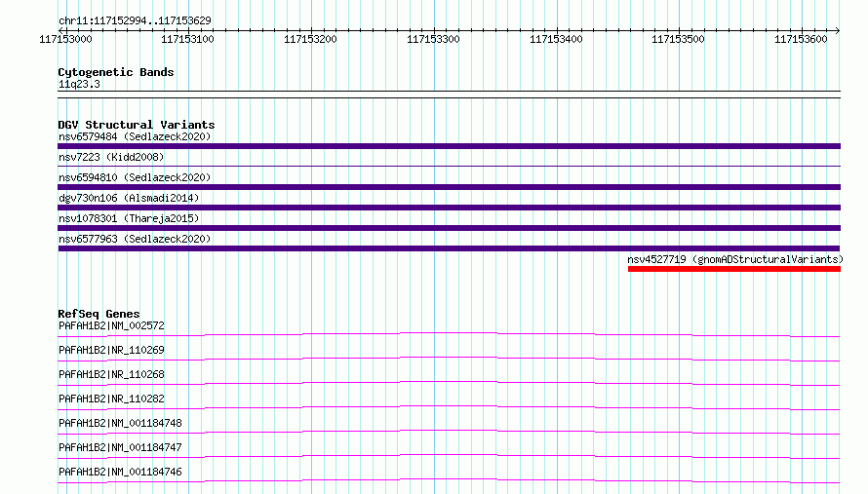The height and width of the screenshot is (494, 868).
Task: Click the chr11:117152994..117153629 coordinate label
Action: tap(135, 20)
